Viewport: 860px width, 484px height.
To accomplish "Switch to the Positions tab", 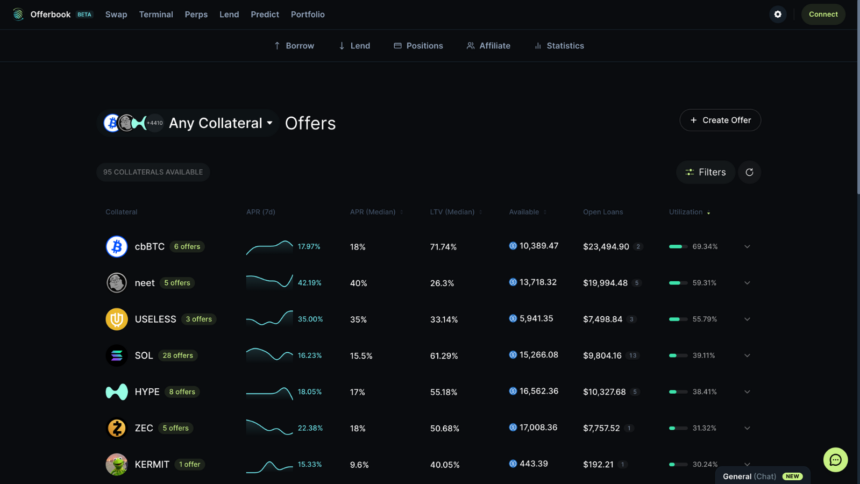I will [418, 46].
